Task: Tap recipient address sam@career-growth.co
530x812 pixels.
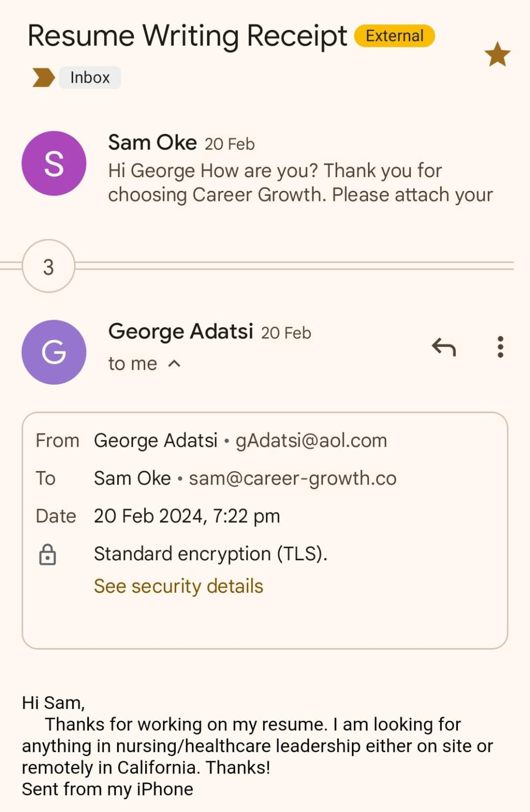Action: [292, 479]
